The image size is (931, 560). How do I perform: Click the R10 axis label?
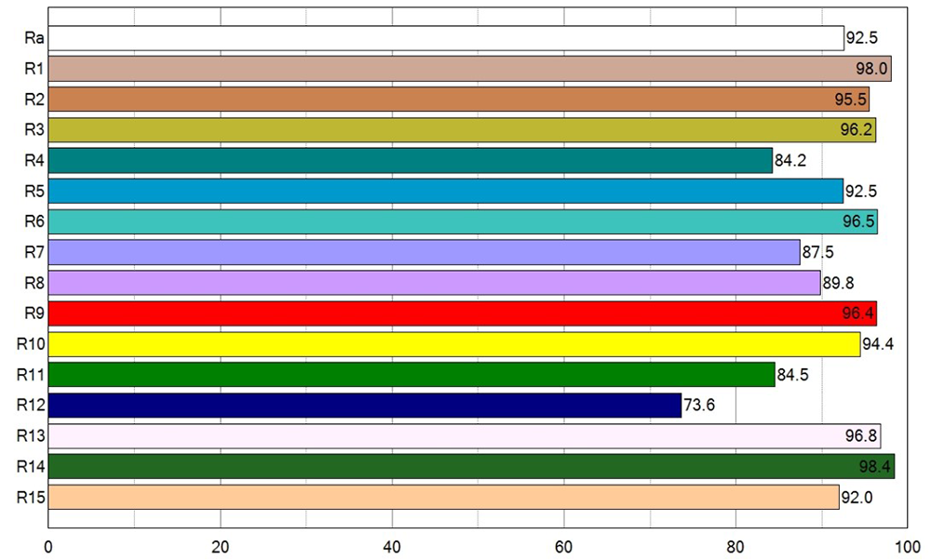31,344
